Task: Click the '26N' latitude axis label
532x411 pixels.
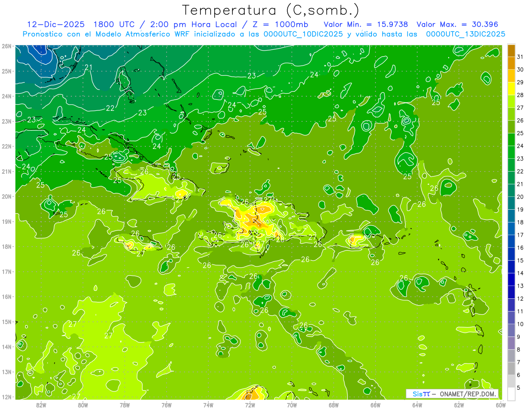Action: pyautogui.click(x=6, y=46)
